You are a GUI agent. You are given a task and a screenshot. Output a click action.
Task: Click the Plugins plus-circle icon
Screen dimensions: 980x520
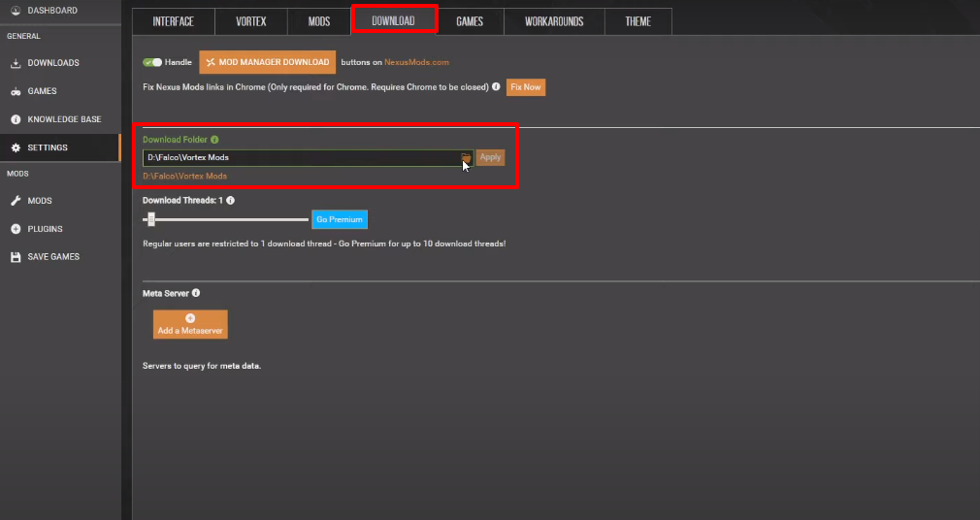click(x=16, y=229)
